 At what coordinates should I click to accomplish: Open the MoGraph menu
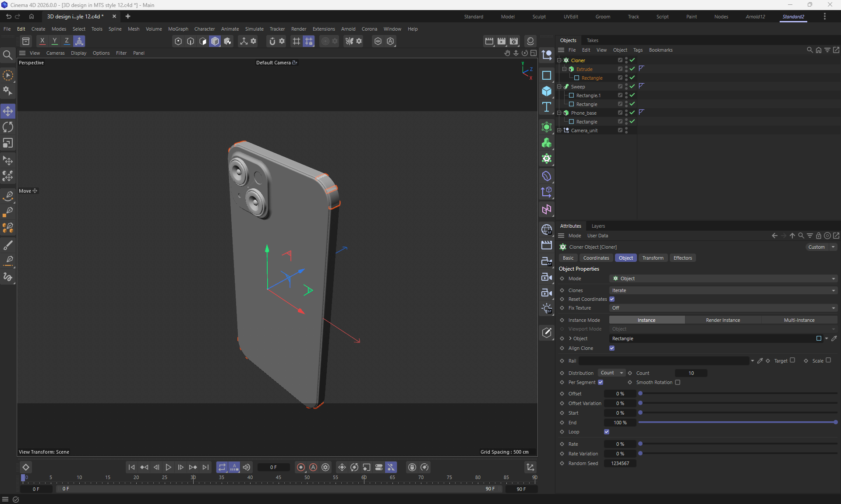pyautogui.click(x=178, y=29)
